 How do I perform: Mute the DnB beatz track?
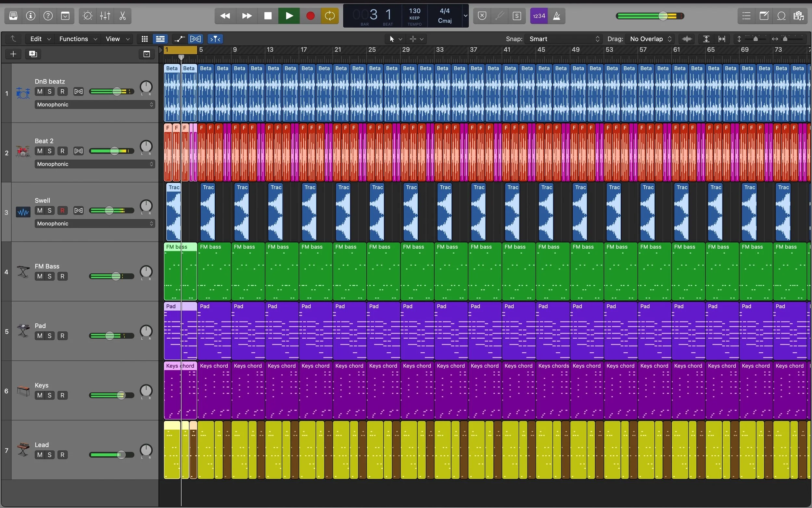(x=40, y=91)
